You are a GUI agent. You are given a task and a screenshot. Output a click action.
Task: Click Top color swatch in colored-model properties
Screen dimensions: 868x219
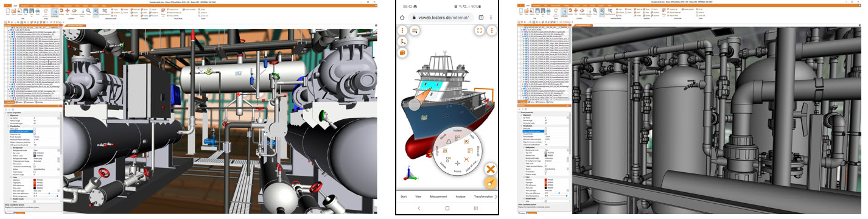pyautogui.click(x=35, y=153)
